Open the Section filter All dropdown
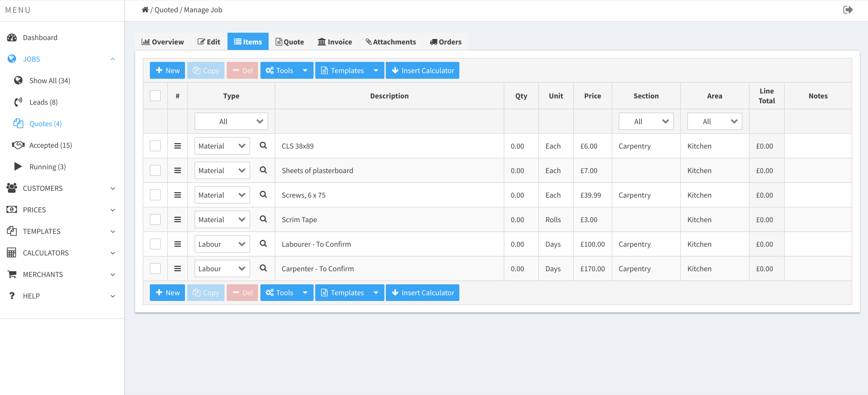 click(x=646, y=121)
